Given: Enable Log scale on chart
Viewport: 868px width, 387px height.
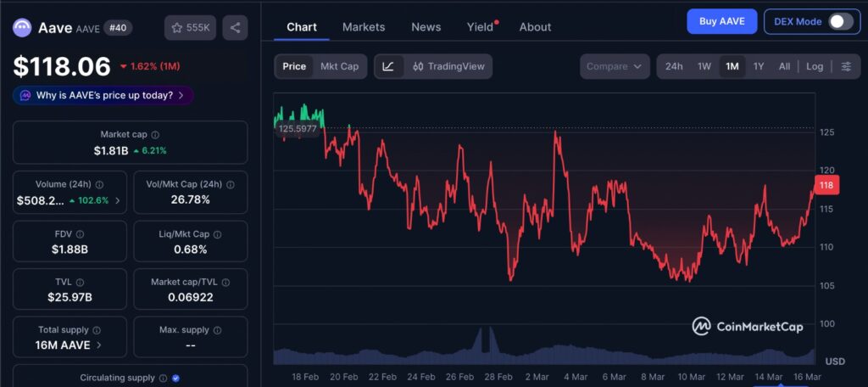Looking at the screenshot, I should coord(815,66).
